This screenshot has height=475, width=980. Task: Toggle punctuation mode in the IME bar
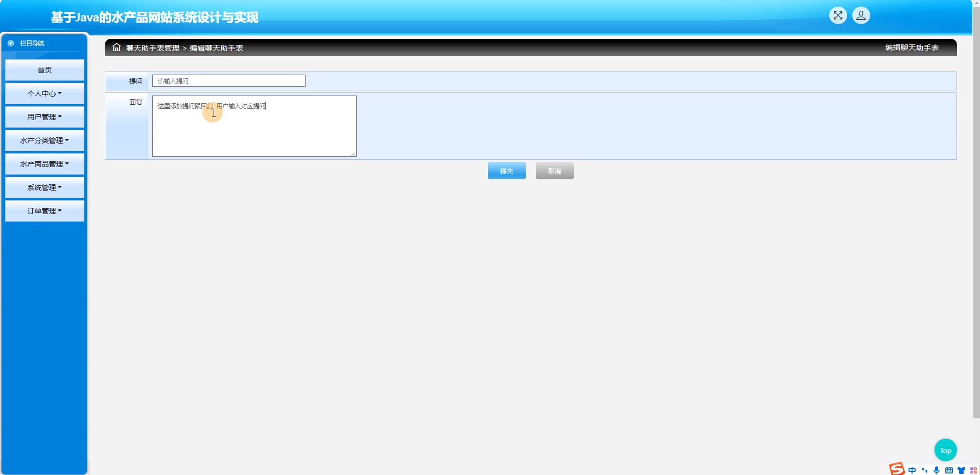(x=924, y=470)
